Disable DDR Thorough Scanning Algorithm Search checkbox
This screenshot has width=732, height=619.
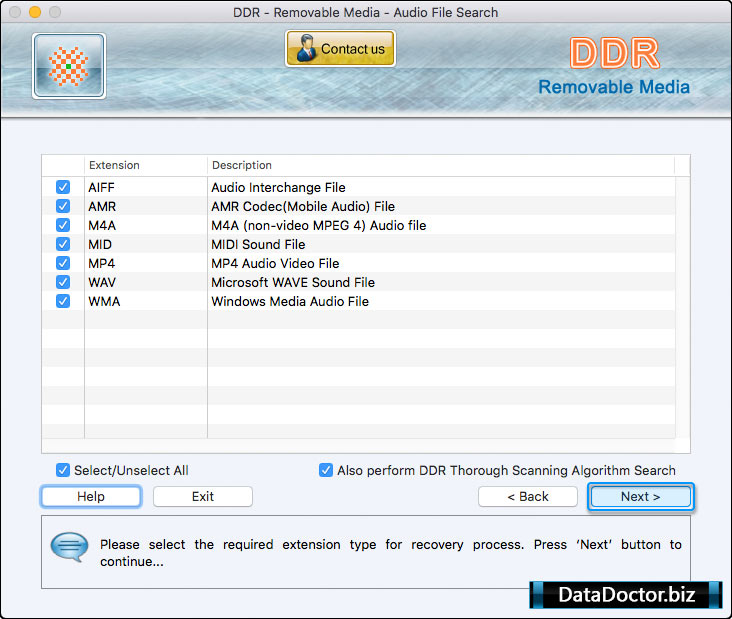326,470
